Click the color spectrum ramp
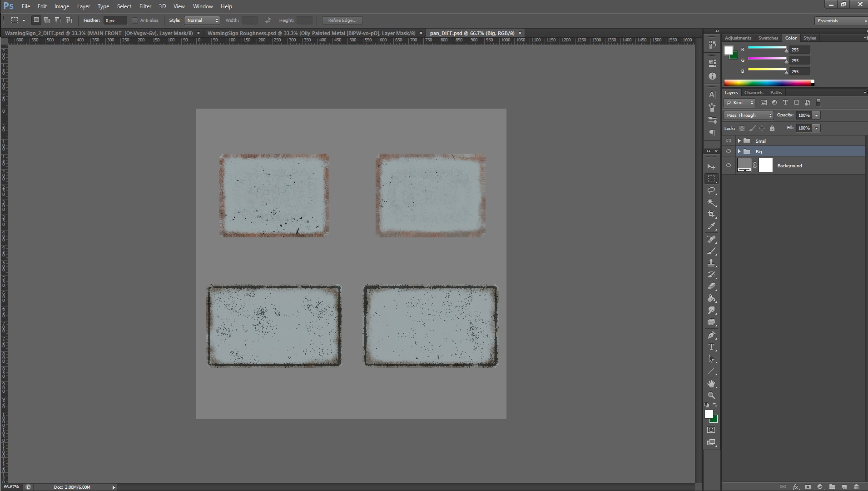This screenshot has height=491, width=868. coord(768,83)
